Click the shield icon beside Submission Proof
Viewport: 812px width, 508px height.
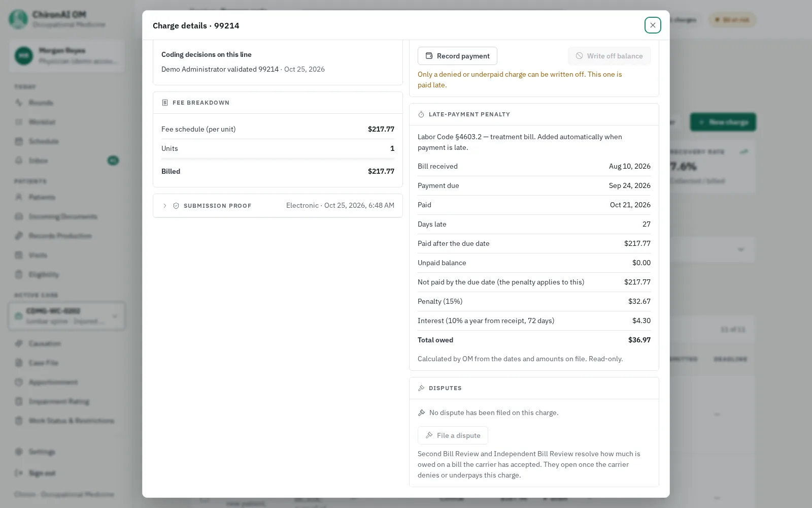coord(176,206)
